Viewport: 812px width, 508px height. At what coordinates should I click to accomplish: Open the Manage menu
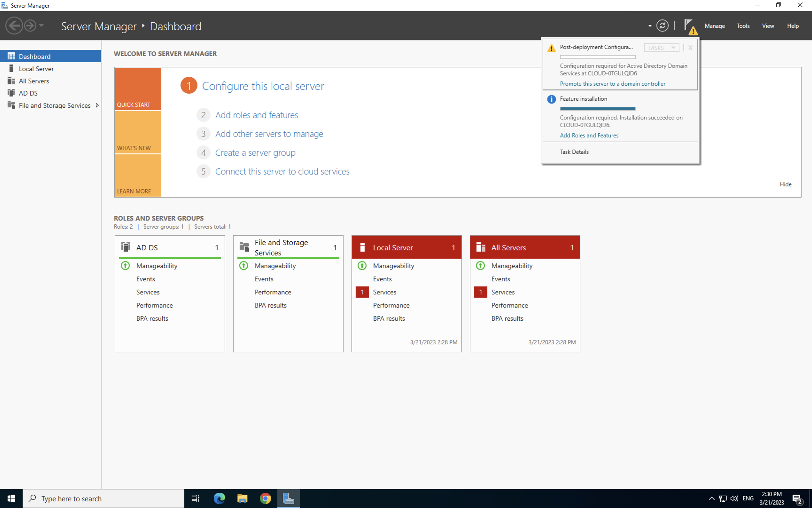point(715,26)
